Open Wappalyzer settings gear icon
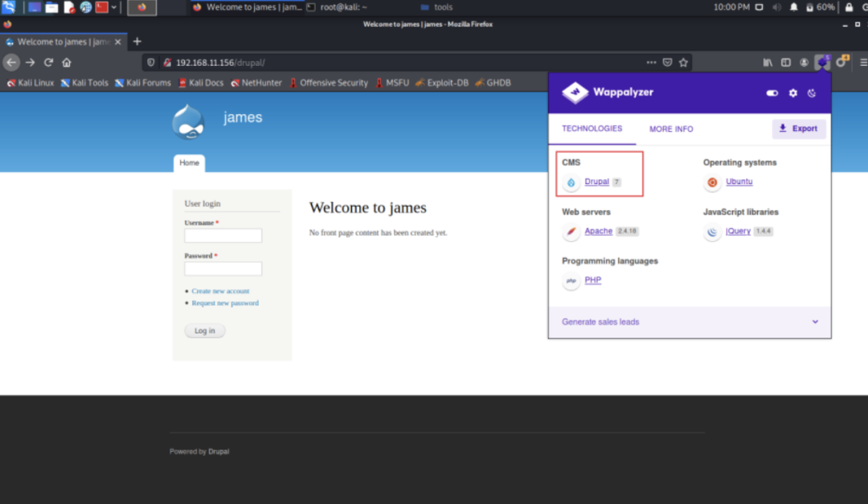The height and width of the screenshot is (504, 868). point(793,93)
